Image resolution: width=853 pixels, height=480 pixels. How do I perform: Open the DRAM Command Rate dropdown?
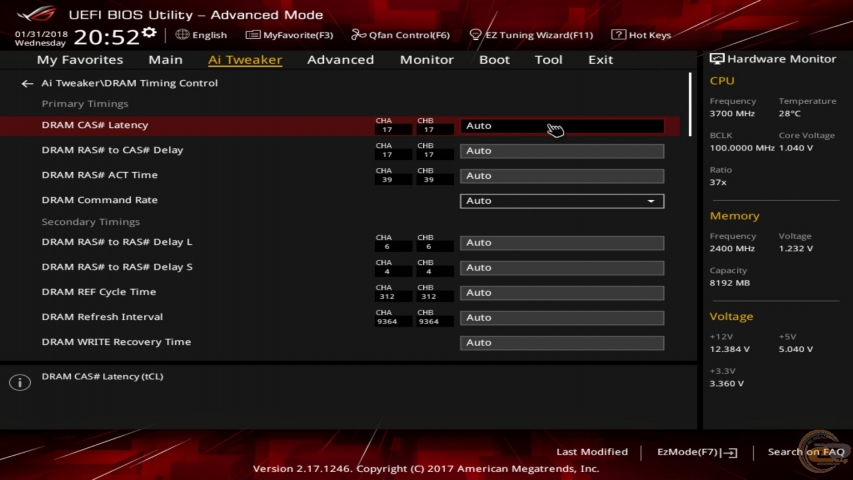point(562,201)
